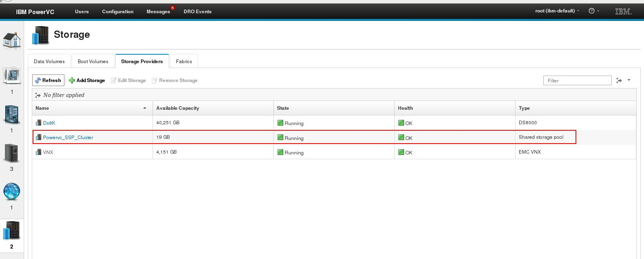
Task: Open the blue server rack sidebar icon
Action: click(x=12, y=114)
